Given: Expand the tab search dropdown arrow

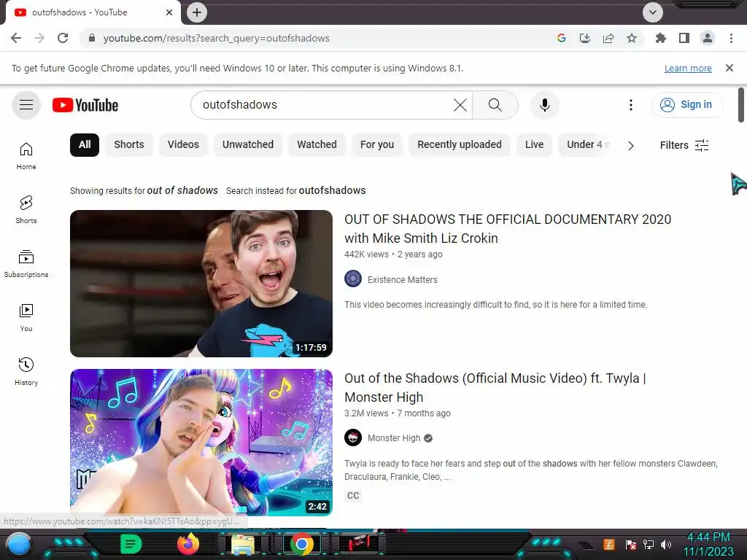Looking at the screenshot, I should click(653, 12).
